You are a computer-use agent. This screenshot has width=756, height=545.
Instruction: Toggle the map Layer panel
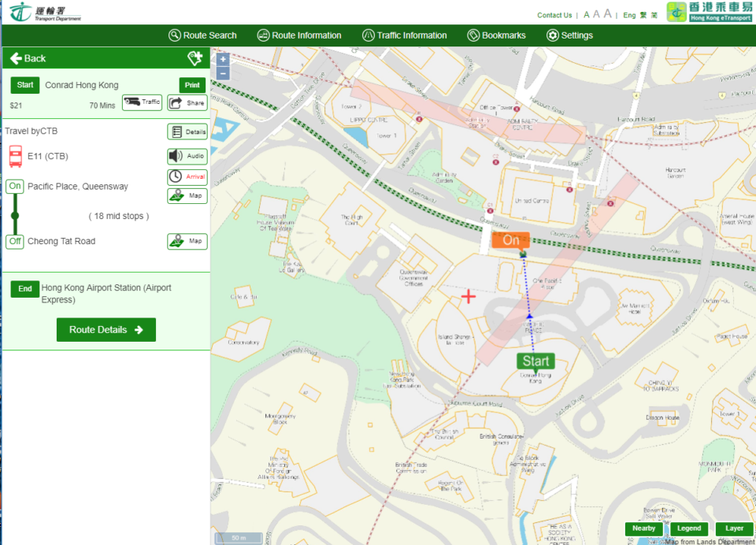click(x=734, y=528)
